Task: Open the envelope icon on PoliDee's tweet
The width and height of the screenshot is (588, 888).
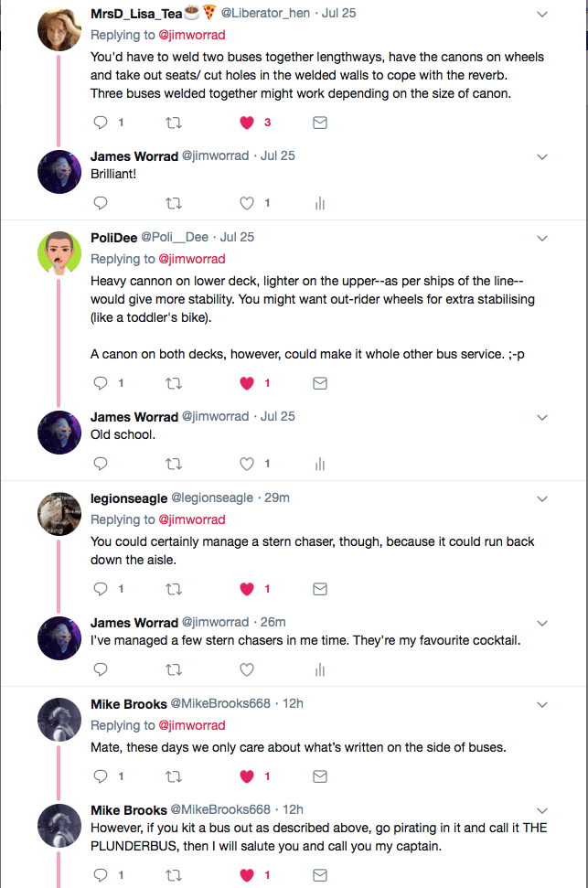Action: [319, 382]
